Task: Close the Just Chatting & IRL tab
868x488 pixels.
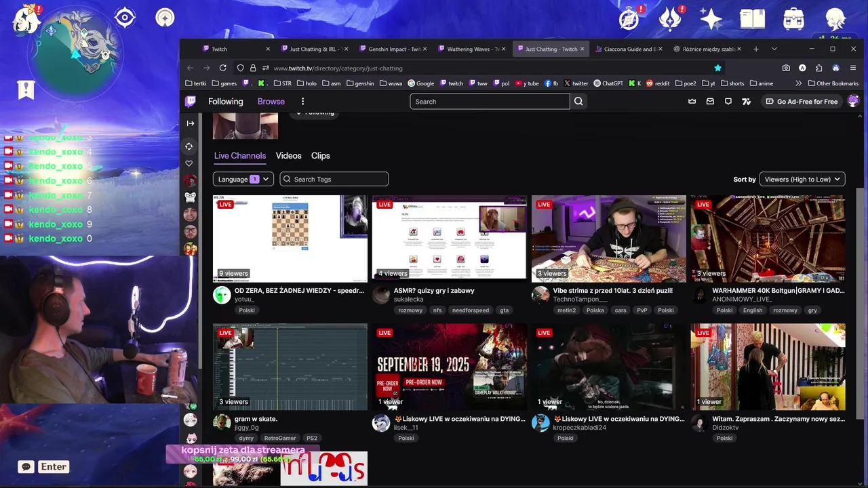Action: 346,49
